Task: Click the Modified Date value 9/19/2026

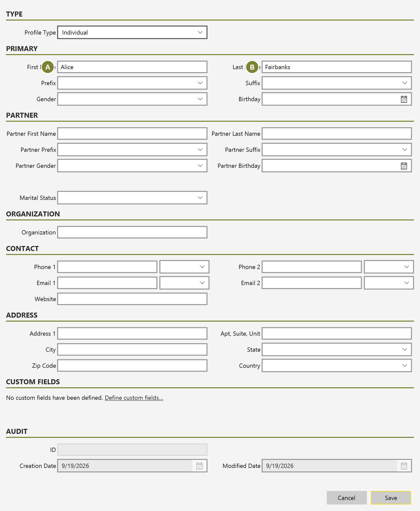Action: pos(280,466)
